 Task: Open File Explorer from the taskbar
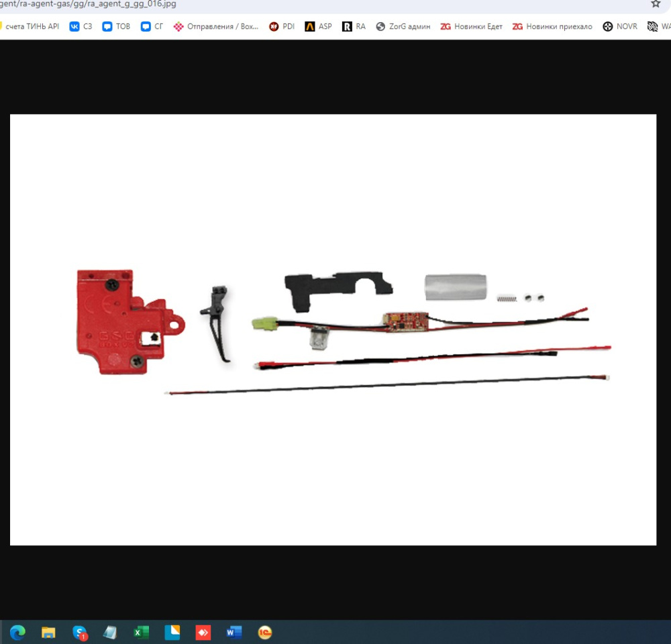pos(48,632)
